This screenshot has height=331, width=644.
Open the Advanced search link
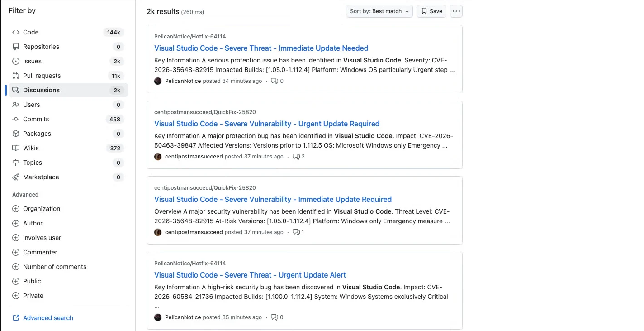click(48, 318)
